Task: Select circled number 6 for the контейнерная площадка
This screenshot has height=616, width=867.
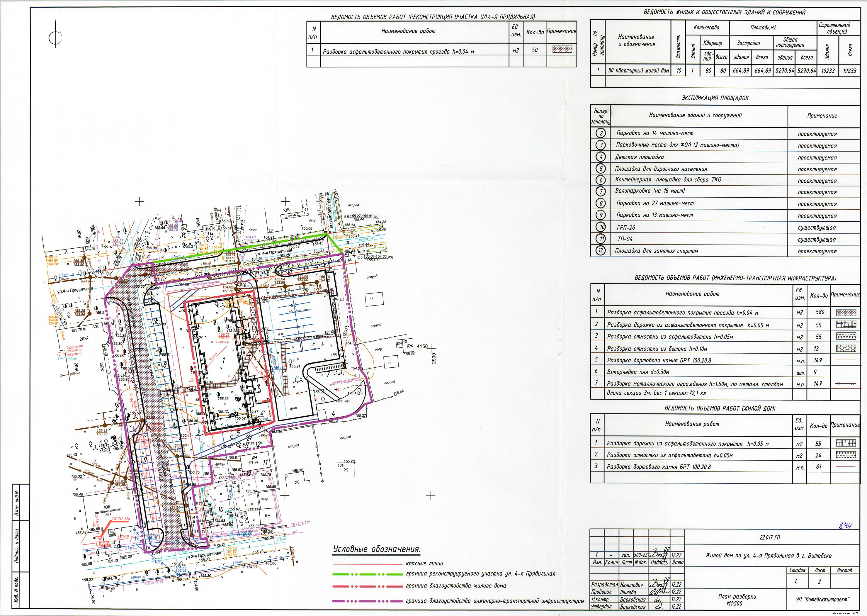Action: click(601, 180)
